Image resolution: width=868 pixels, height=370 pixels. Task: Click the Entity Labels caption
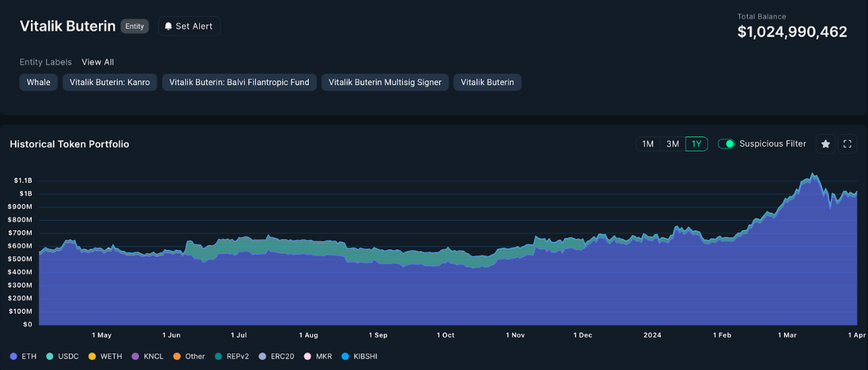point(46,62)
